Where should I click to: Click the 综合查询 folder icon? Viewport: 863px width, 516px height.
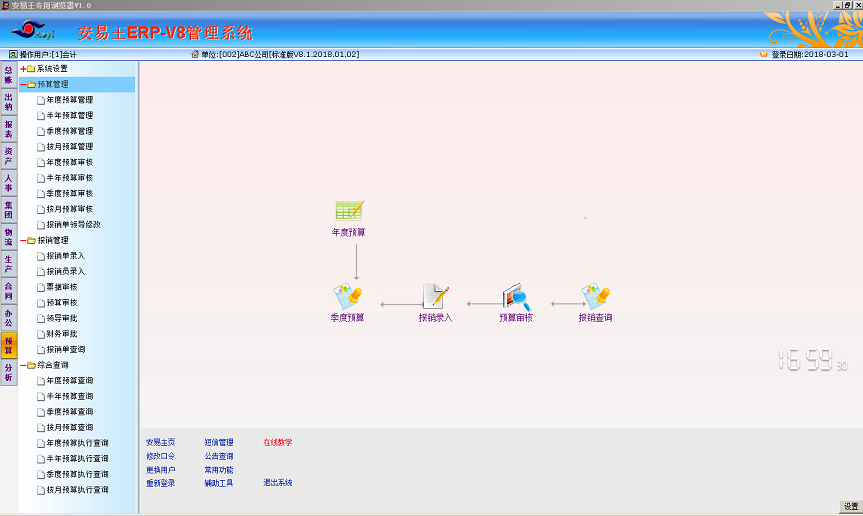tap(31, 365)
